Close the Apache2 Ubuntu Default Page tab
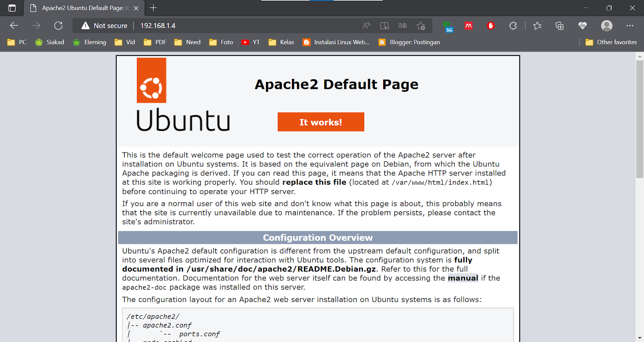Screen dimensions: 644x342 pyautogui.click(x=136, y=8)
